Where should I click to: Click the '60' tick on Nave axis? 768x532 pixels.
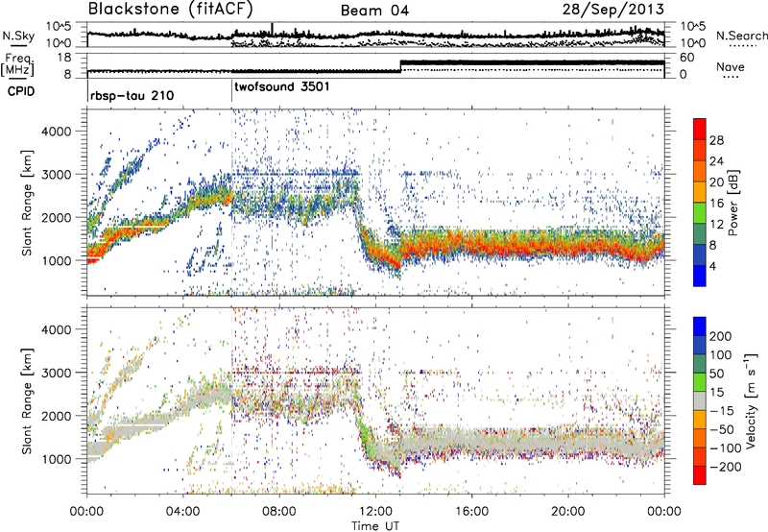(686, 58)
